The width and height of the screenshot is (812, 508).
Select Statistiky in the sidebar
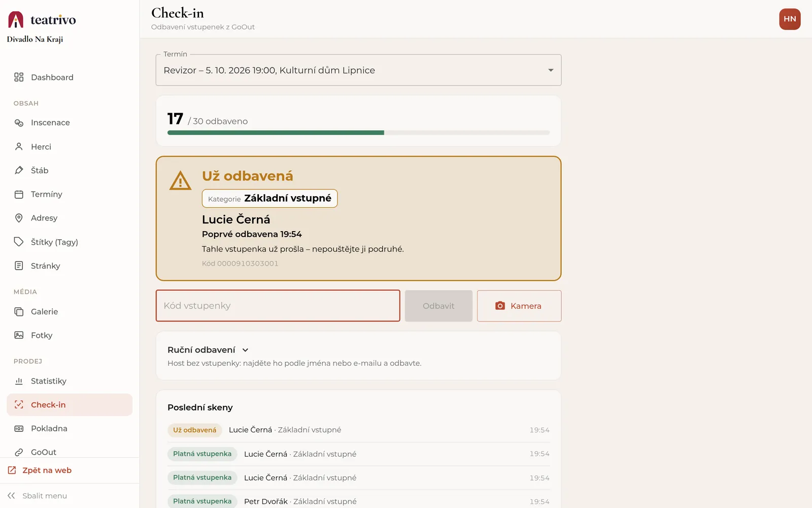[x=70, y=381]
